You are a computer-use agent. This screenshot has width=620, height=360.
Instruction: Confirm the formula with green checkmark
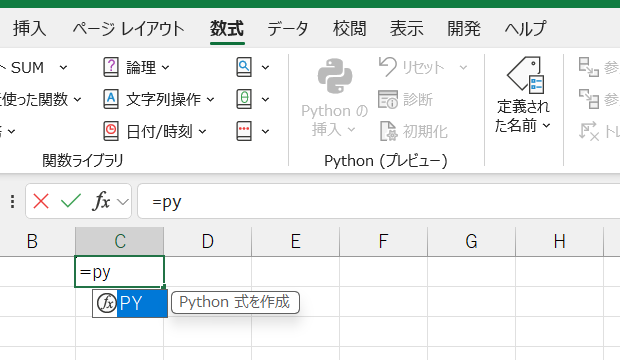click(71, 201)
